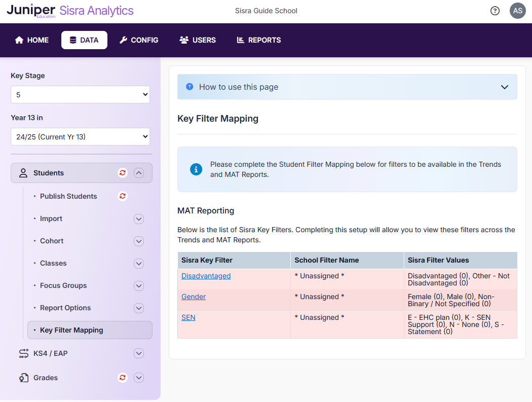Expand the Grades section chevron

(x=139, y=378)
